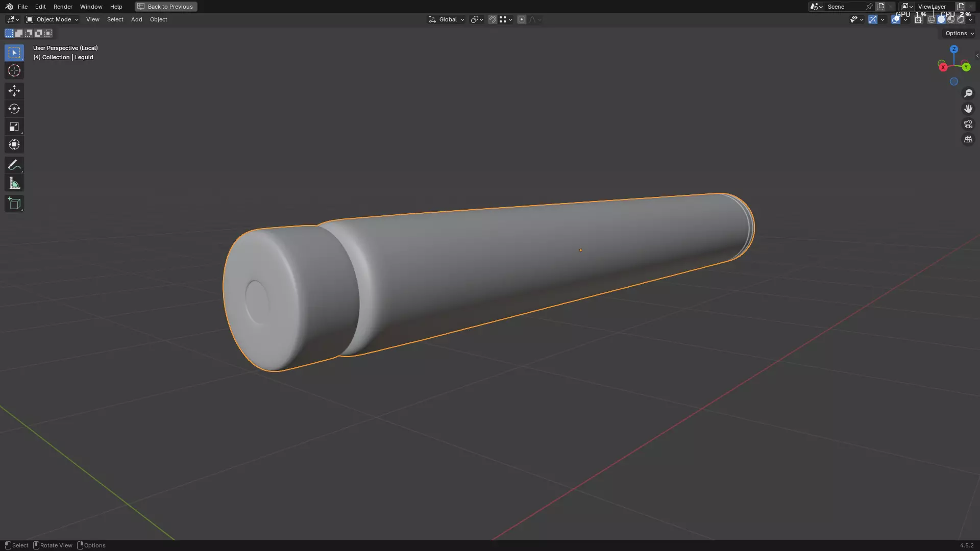Open the Object Mode dropdown

pos(52,19)
